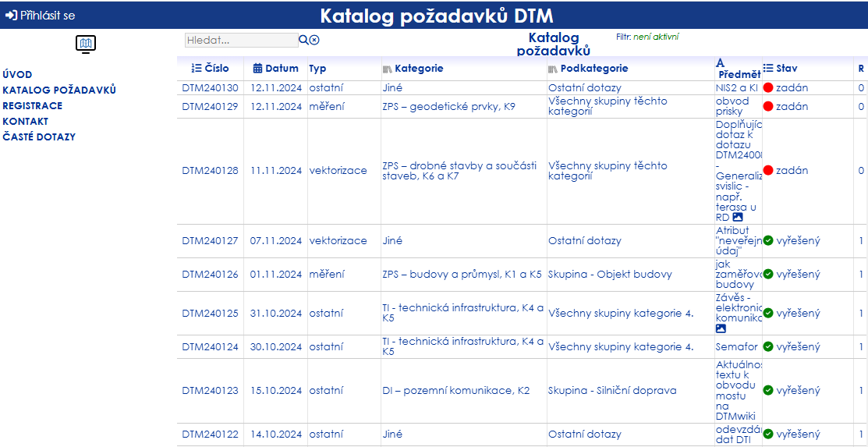Click the A font icon above Předmět
The height and width of the screenshot is (447, 868).
(721, 62)
